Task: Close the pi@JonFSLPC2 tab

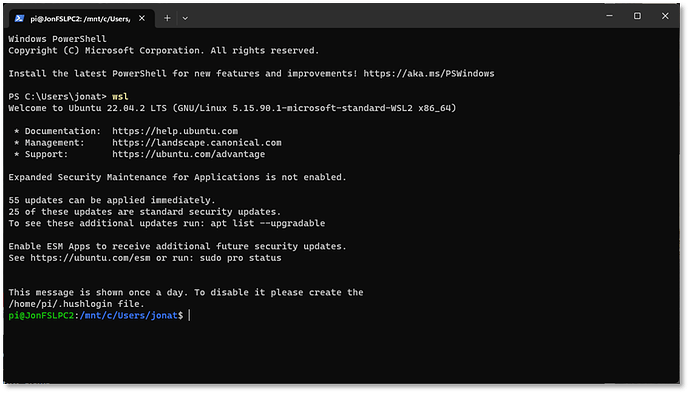Action: (142, 18)
